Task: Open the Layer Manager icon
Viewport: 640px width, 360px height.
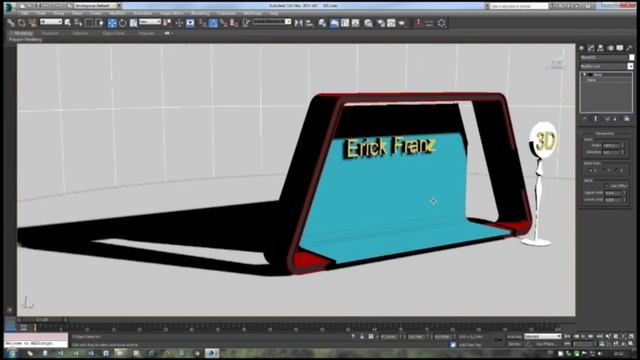Action: (x=322, y=23)
